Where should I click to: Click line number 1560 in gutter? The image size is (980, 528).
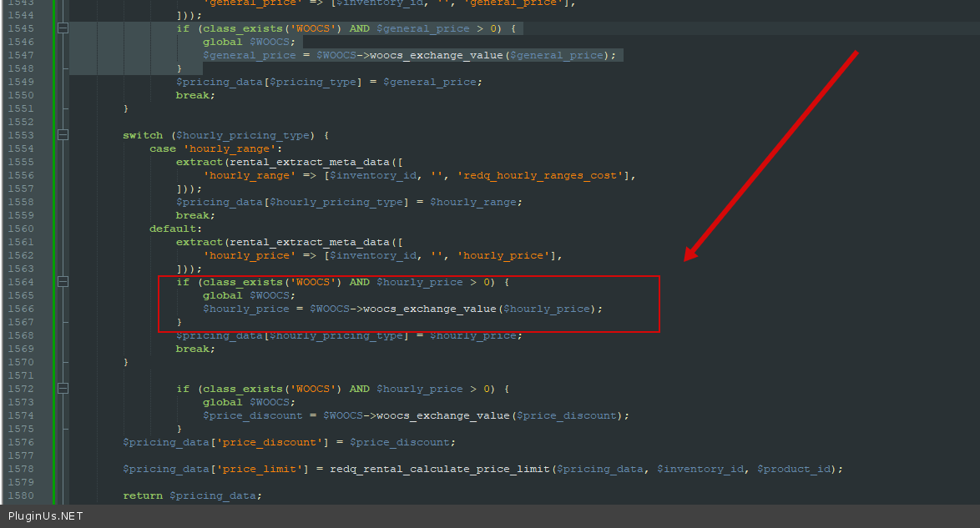click(x=21, y=229)
